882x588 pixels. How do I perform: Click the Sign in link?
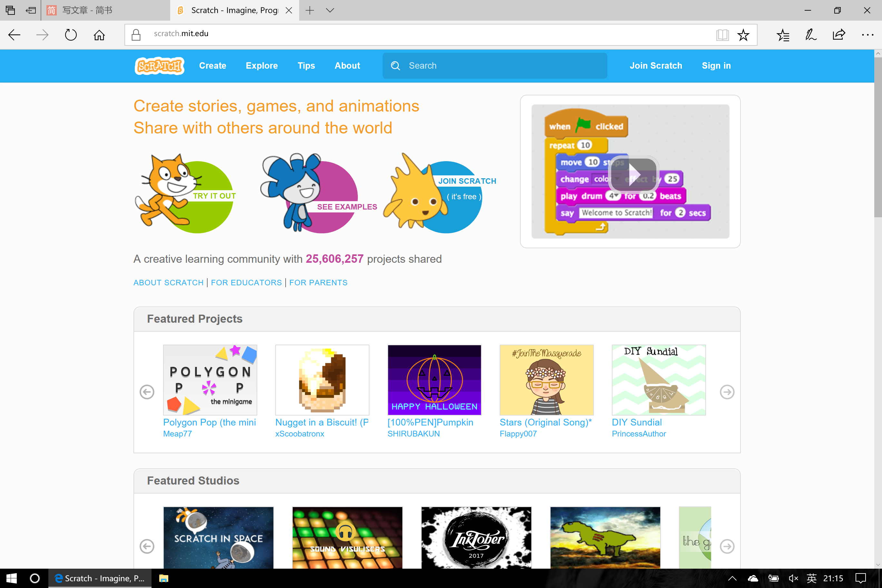(716, 66)
